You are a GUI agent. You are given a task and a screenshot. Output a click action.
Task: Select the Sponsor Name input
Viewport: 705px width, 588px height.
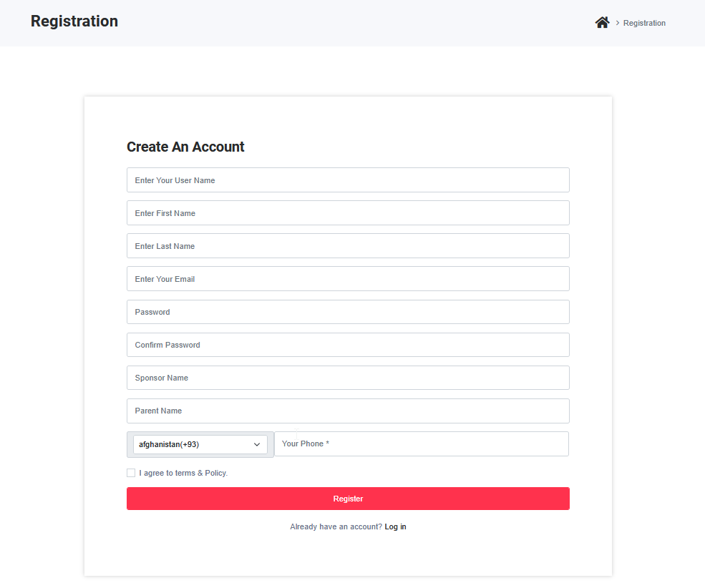click(x=348, y=378)
